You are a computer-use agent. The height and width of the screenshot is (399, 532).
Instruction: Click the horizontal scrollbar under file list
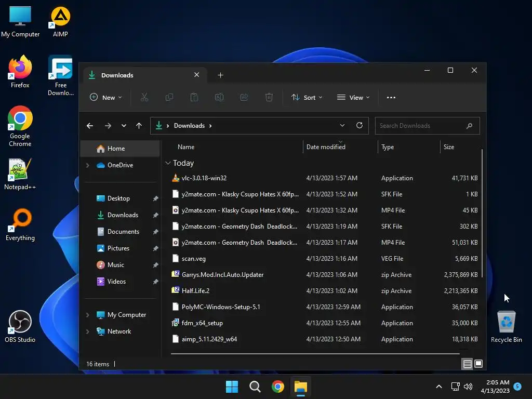pyautogui.click(x=315, y=353)
